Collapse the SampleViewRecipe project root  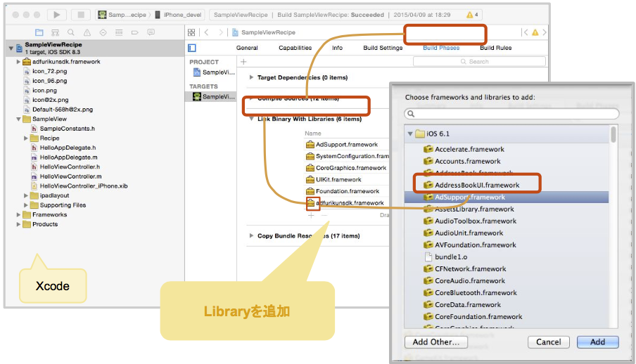point(11,48)
